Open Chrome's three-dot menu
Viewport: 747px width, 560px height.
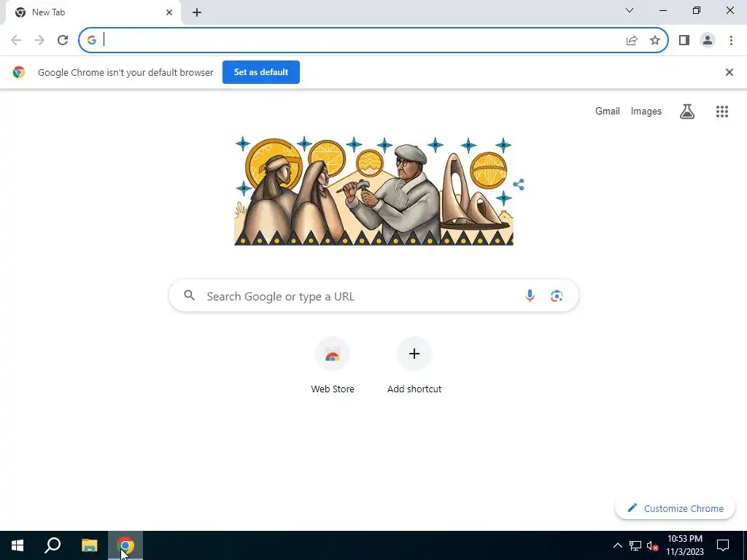[731, 40]
